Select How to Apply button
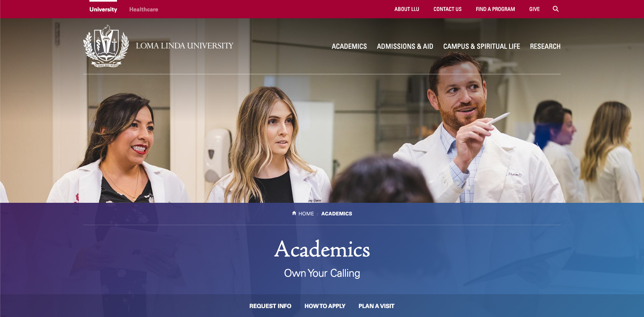The height and width of the screenshot is (317, 644). tap(325, 306)
